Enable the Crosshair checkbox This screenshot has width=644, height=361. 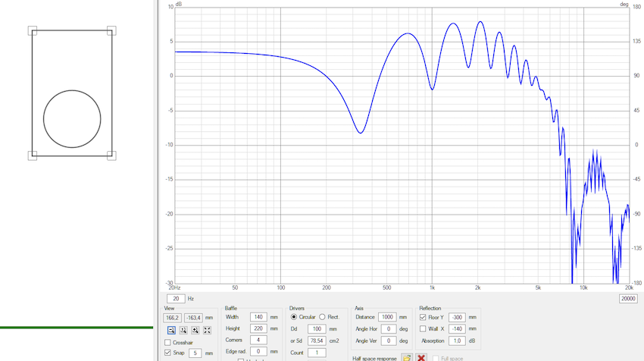(x=167, y=343)
